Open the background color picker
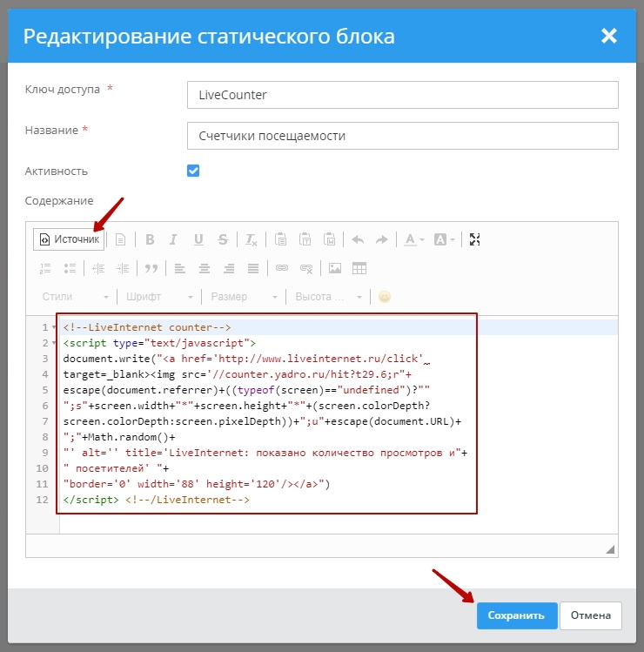 tap(444, 239)
